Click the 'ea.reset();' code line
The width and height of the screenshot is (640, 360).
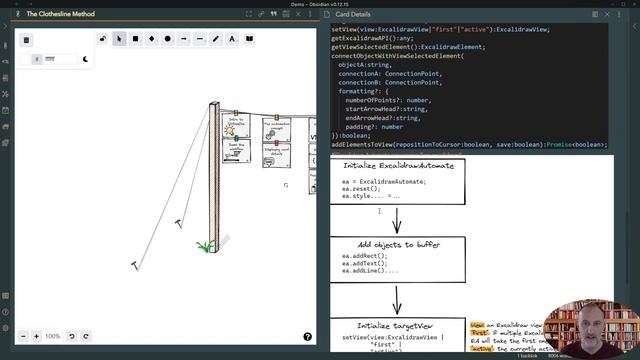click(x=361, y=189)
